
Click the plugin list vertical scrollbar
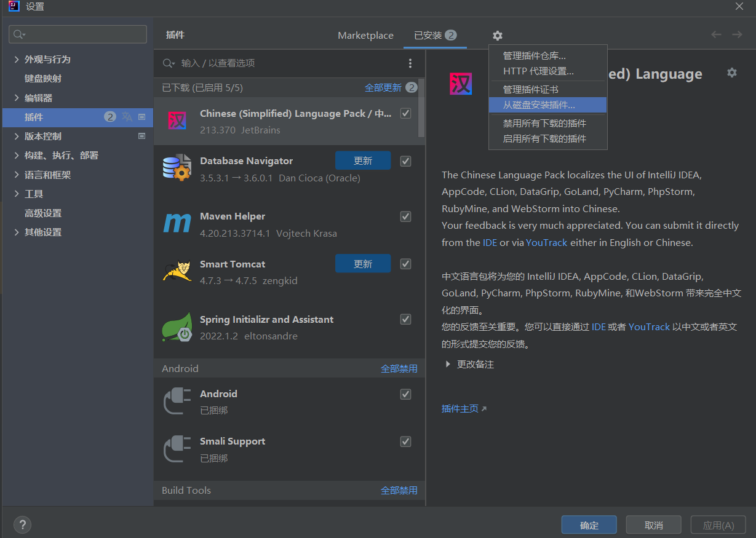pos(421,108)
